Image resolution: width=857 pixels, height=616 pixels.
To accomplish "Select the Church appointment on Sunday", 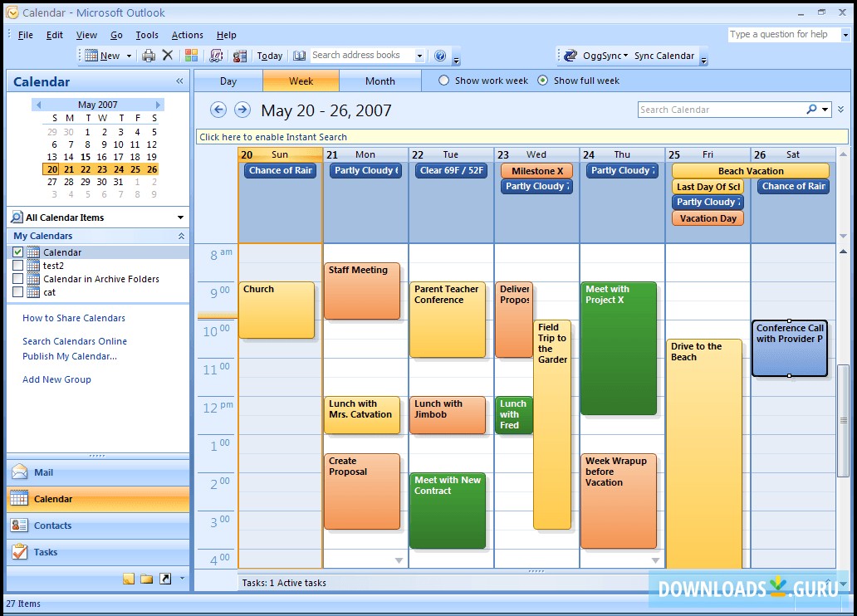I will tap(277, 310).
